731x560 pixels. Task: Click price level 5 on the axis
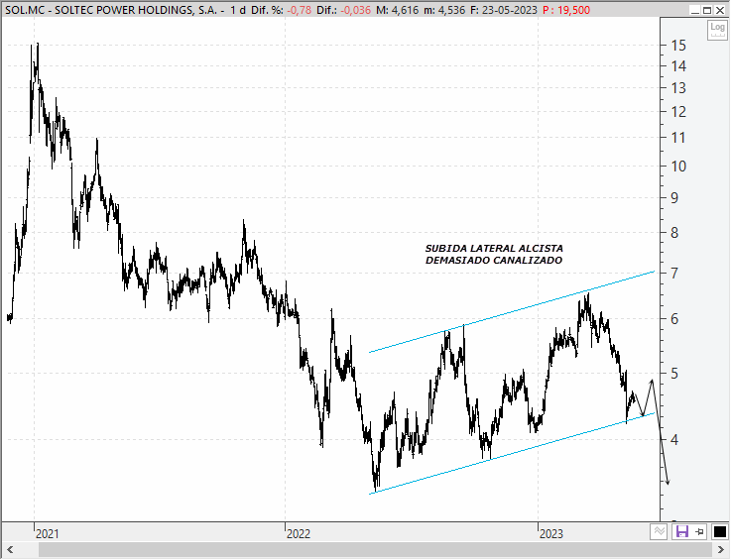tap(674, 374)
